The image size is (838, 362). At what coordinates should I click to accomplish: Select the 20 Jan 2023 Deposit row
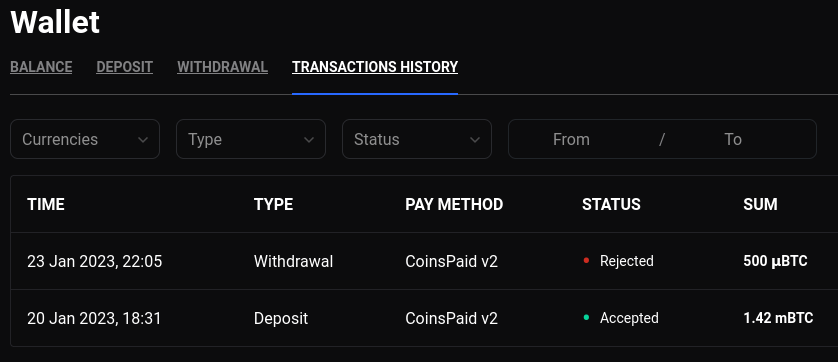pos(424,318)
